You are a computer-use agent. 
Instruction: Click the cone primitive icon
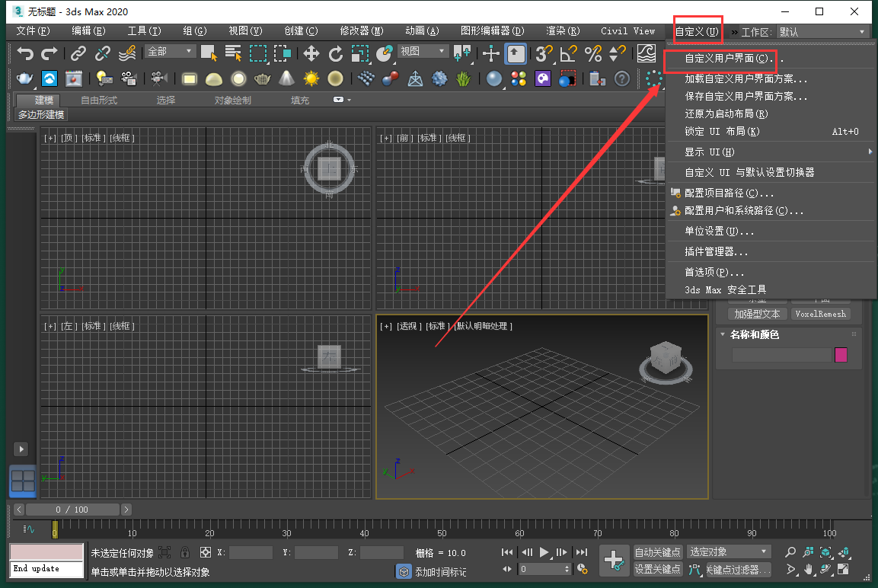pyautogui.click(x=286, y=79)
